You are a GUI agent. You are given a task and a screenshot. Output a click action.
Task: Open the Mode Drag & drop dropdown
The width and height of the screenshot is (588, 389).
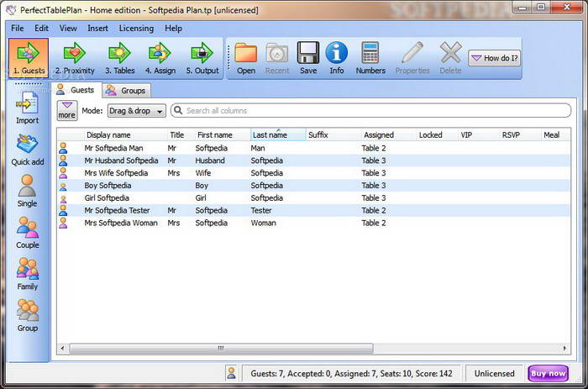[136, 111]
